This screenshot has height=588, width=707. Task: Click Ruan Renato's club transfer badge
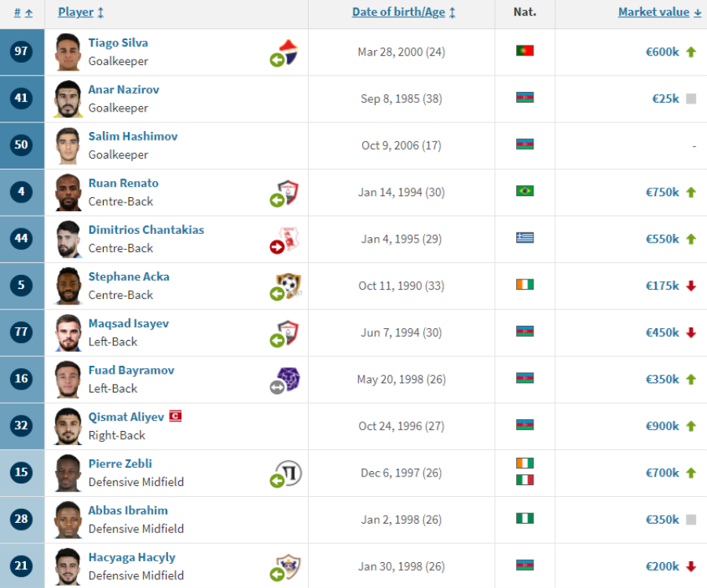[286, 193]
